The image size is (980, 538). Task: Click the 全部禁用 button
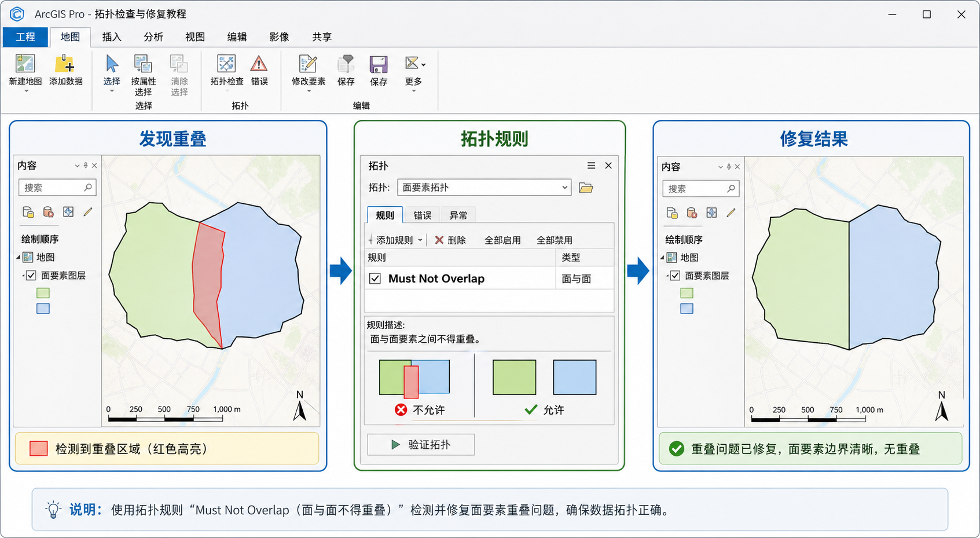pyautogui.click(x=555, y=240)
